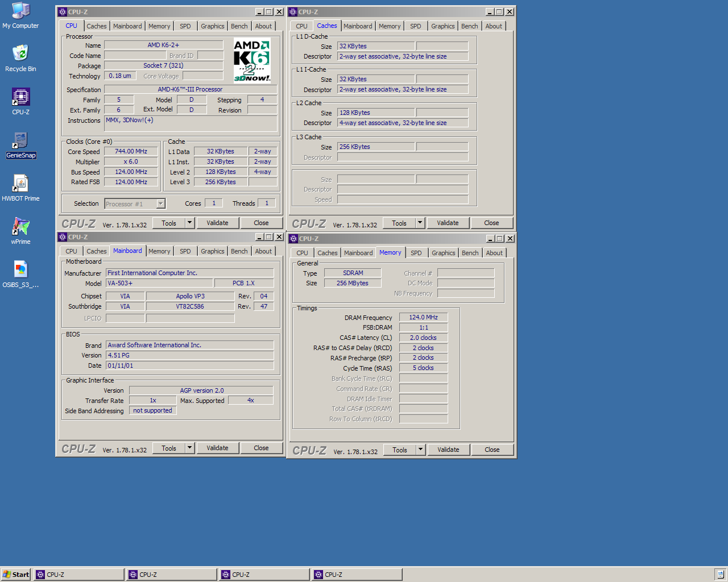This screenshot has height=582, width=728.
Task: Click Southbridge field VT82C586
Action: [x=190, y=306]
